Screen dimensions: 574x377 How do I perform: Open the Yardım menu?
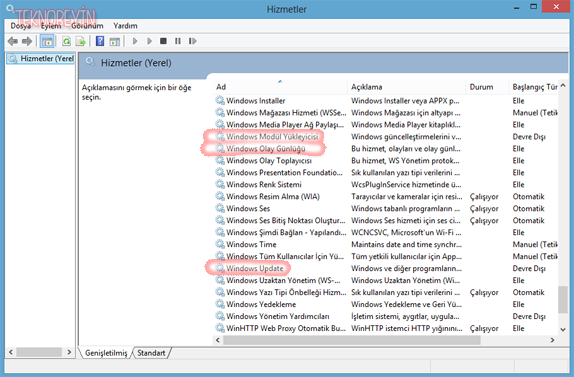tap(125, 26)
